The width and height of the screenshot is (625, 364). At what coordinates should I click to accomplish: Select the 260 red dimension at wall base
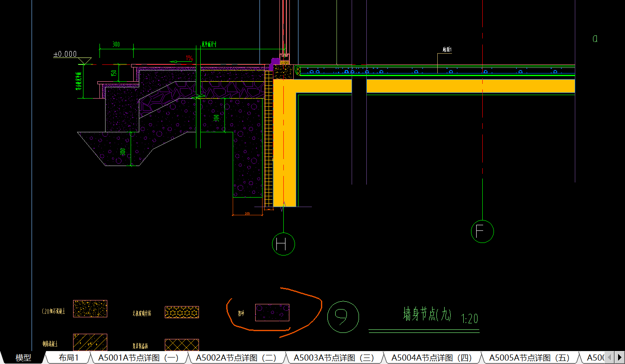(247, 213)
